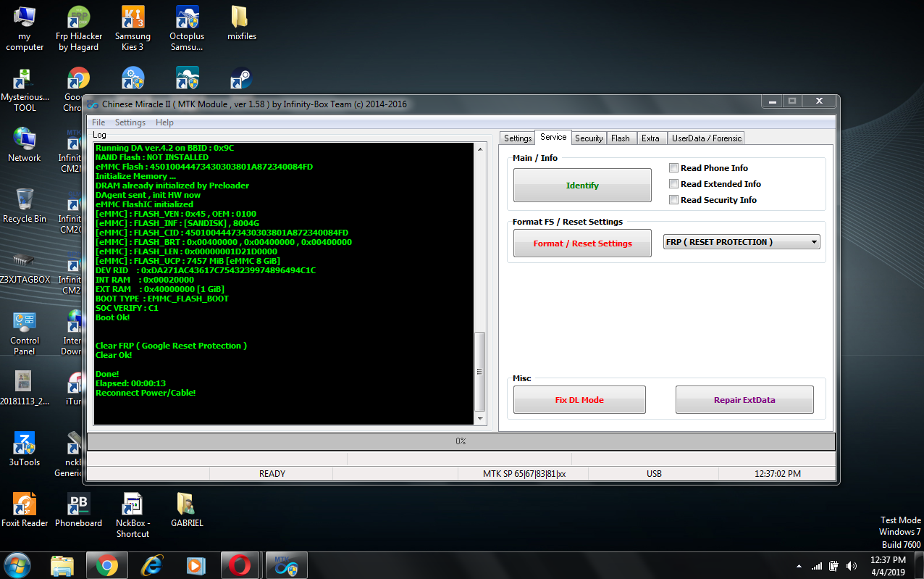Launch Samsung Kies 3 shortcut
This screenshot has width=924, height=579.
click(133, 28)
